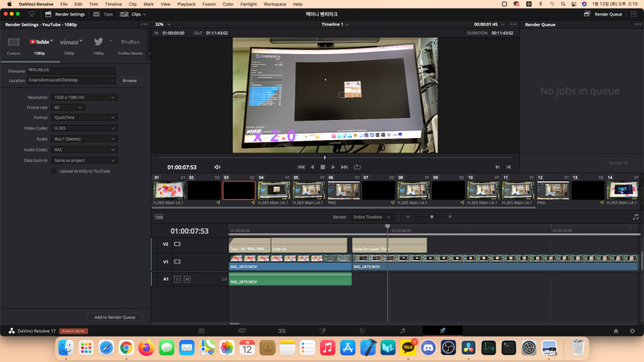Viewport: 644px width, 362px height.
Task: Jump to last frame in viewer
Action: click(x=345, y=167)
